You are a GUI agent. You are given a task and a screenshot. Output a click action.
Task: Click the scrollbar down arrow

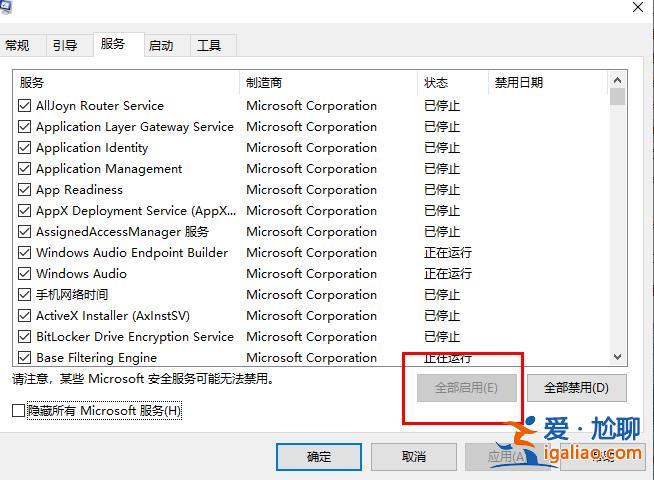[x=617, y=357]
